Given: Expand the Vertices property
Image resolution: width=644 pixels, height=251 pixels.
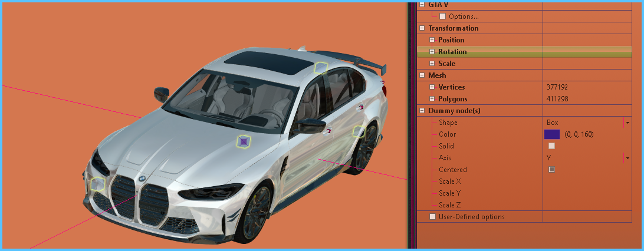Looking at the screenshot, I should [x=432, y=87].
